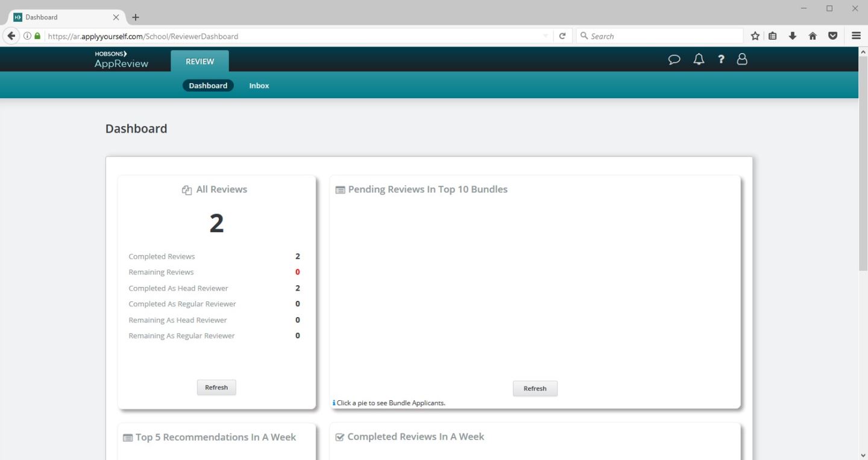Screen dimensions: 868x460
Task: Select the Dashboard navigation item
Action: (x=208, y=86)
